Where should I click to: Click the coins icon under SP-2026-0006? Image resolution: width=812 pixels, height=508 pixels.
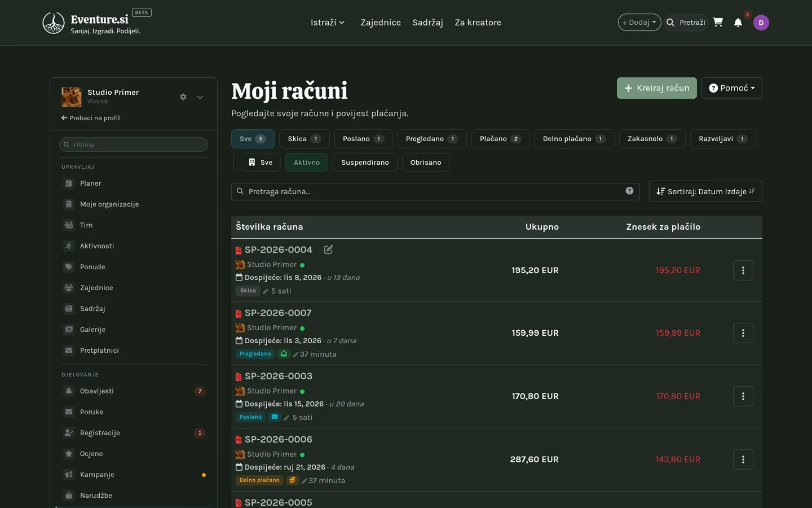[292, 480]
